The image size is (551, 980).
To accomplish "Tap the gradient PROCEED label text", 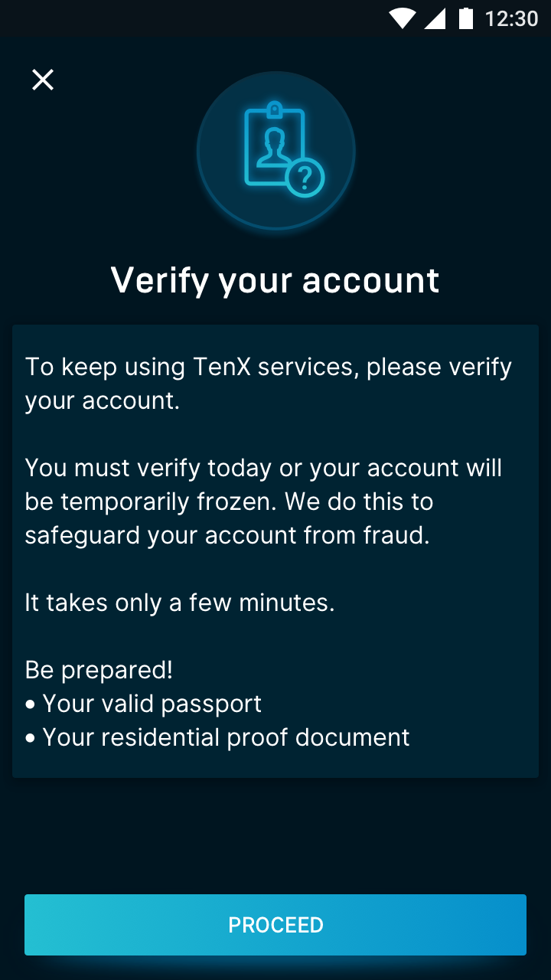I will pos(275,924).
